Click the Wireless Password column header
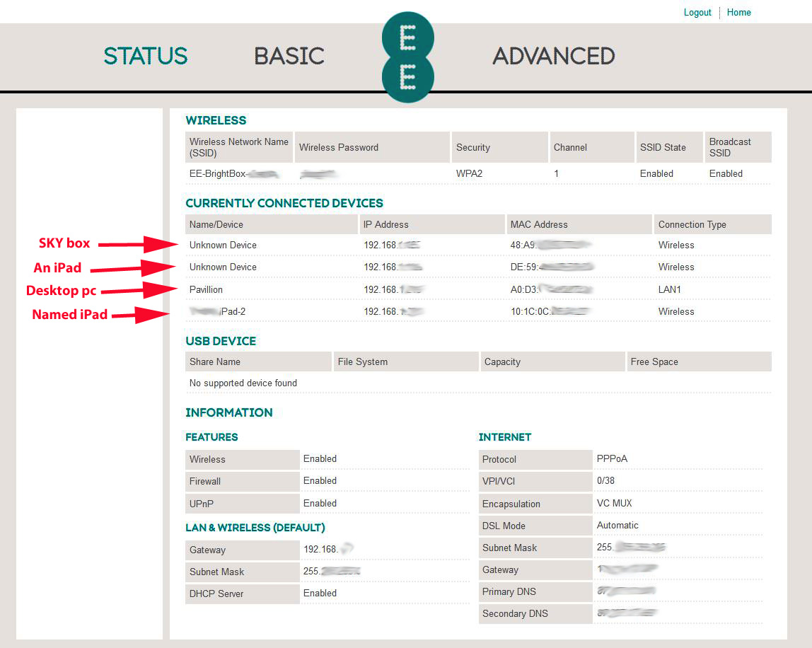The width and height of the screenshot is (812, 648). coord(339,147)
